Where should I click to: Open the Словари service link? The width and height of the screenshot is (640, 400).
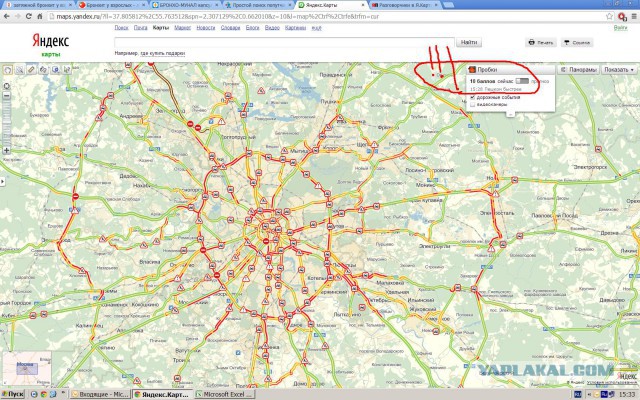pos(230,28)
